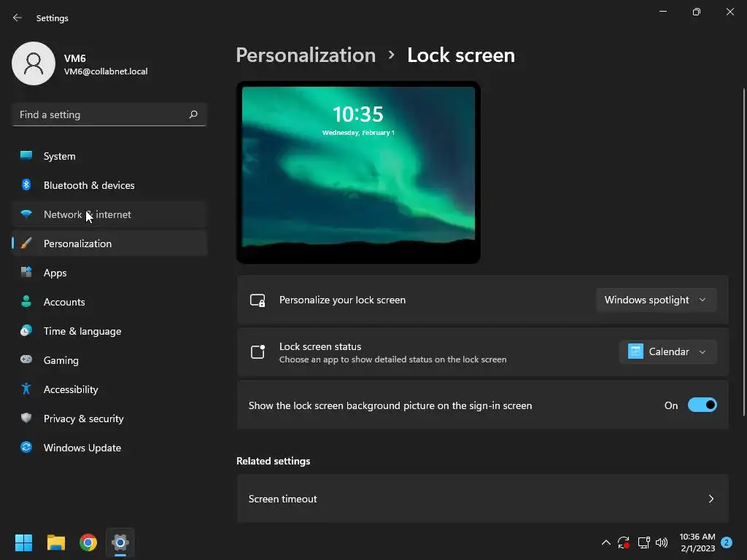Click inside the Find a setting field

(109, 114)
